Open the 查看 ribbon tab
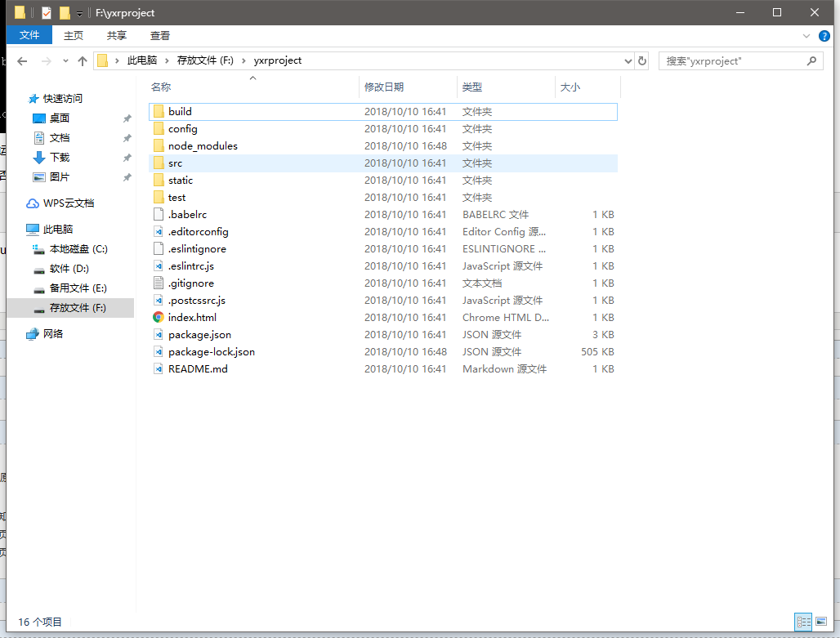 [x=160, y=35]
